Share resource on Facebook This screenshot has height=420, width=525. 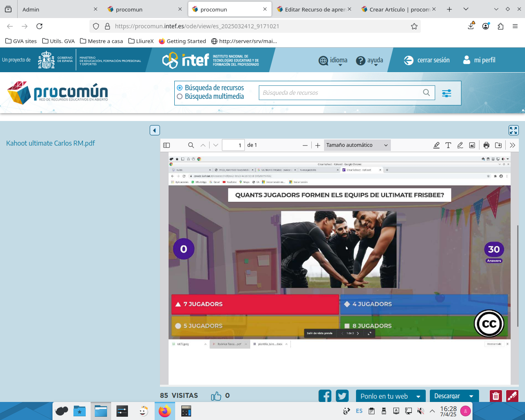pyautogui.click(x=325, y=396)
